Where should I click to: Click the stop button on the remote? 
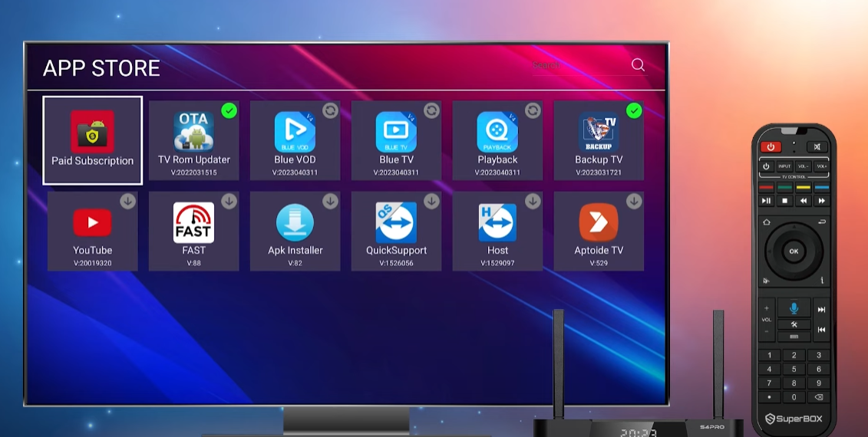tap(784, 201)
